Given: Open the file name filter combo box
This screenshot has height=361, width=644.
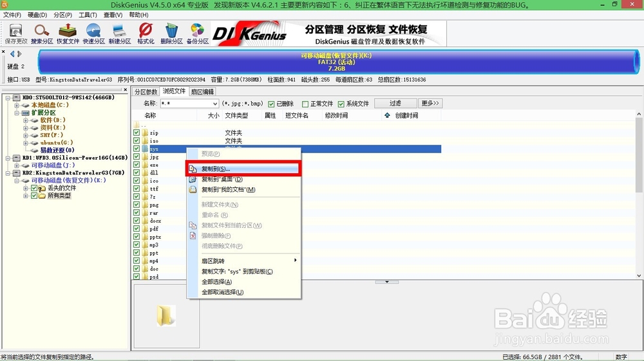Looking at the screenshot, I should (189, 104).
